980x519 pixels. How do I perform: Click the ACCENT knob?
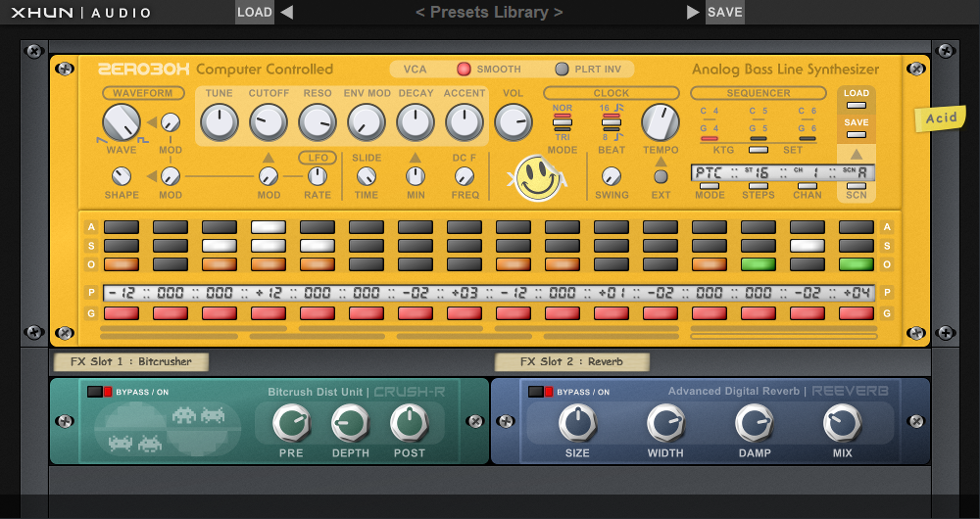pos(465,122)
